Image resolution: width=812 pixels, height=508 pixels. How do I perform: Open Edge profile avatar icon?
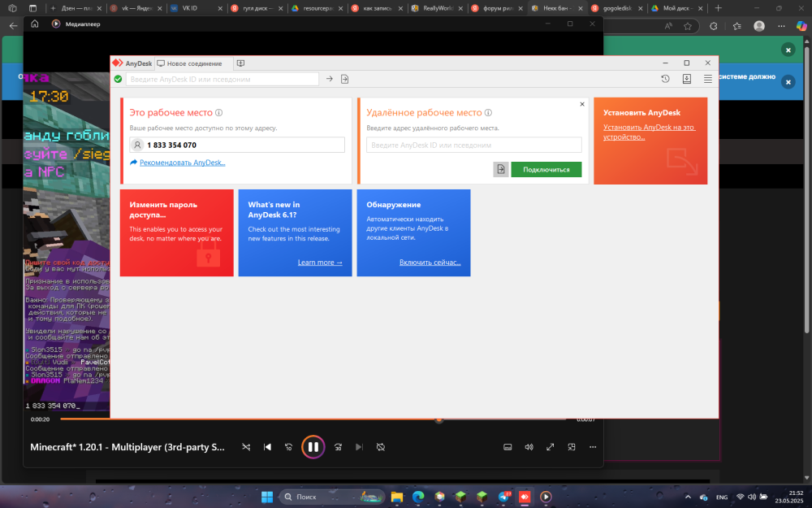point(759,26)
